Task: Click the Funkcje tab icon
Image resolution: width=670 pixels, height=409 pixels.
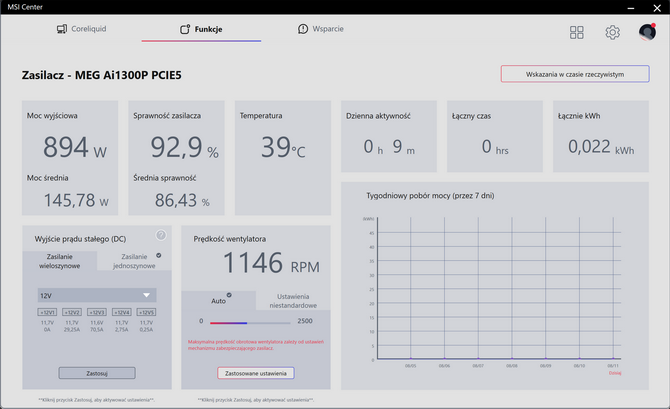Action: 185,29
